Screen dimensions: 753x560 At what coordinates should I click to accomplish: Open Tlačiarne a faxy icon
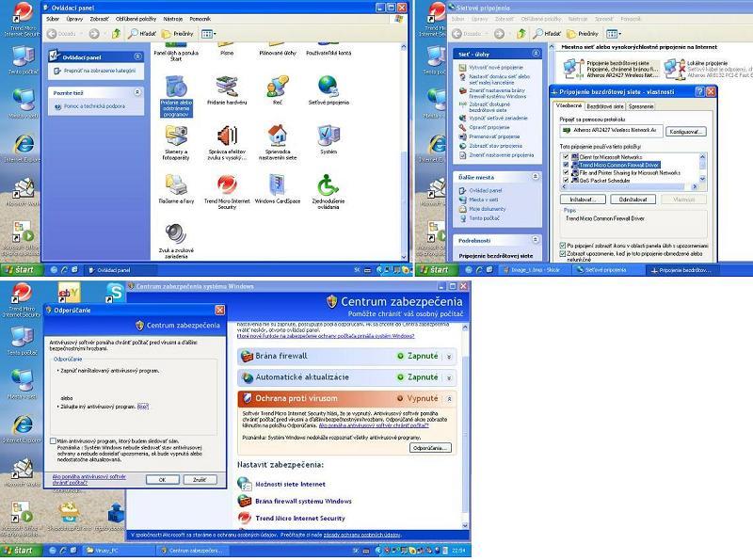click(176, 189)
